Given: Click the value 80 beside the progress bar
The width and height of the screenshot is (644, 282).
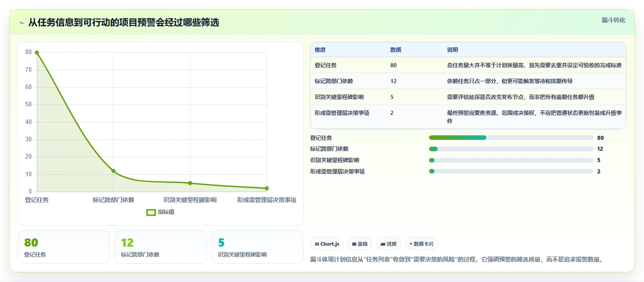Looking at the screenshot, I should [x=600, y=138].
